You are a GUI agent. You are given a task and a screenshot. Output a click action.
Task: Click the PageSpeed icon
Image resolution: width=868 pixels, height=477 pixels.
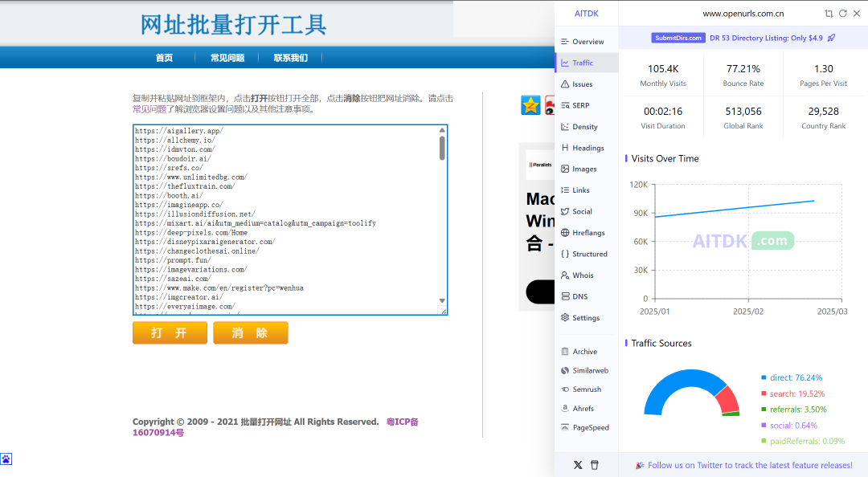click(565, 427)
